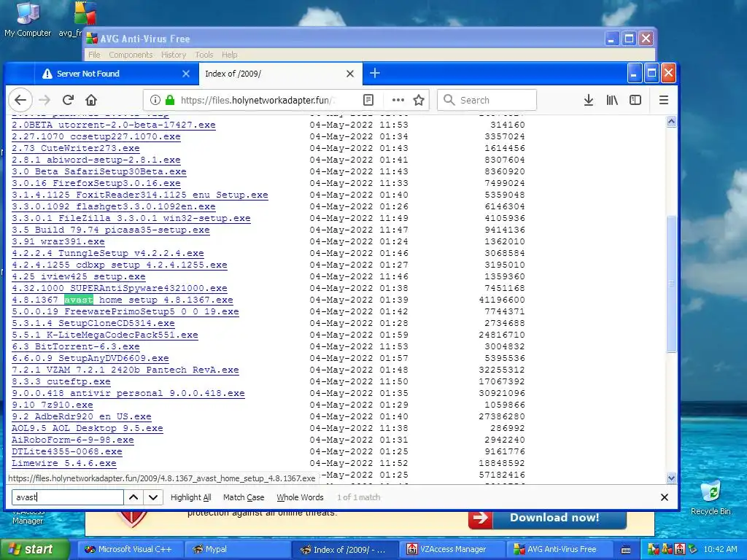Open the library bookshelf icon

pos(612,100)
